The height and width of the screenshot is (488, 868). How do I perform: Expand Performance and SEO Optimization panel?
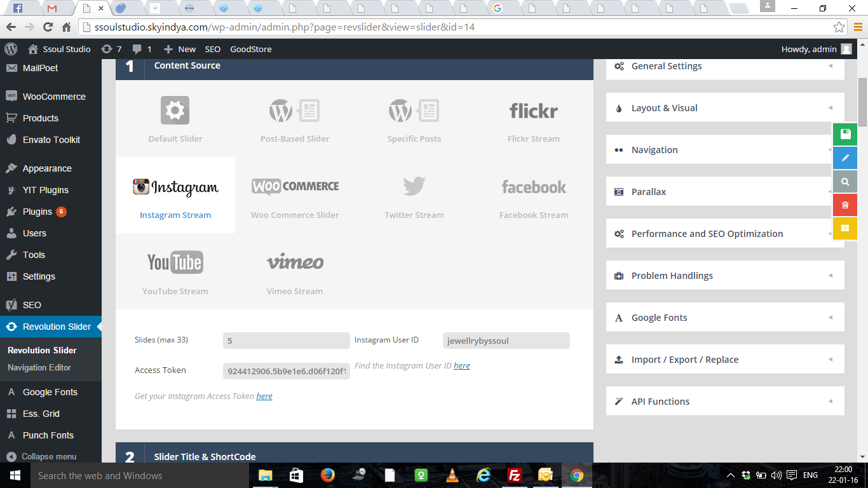coord(725,234)
